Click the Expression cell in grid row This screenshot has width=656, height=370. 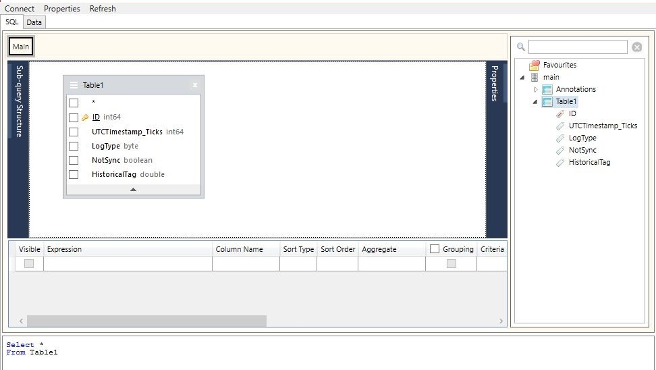128,264
